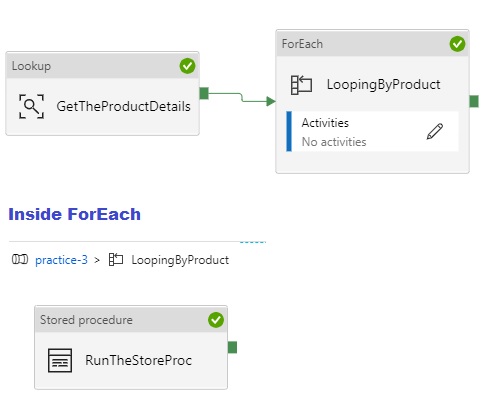Viewport: 484px width, 396px height.
Task: Click the Lookup magnifier icon
Action: click(31, 106)
